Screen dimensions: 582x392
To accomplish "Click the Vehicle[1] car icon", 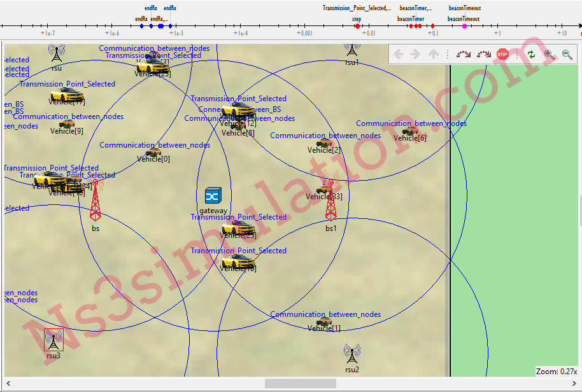I will [x=324, y=321].
